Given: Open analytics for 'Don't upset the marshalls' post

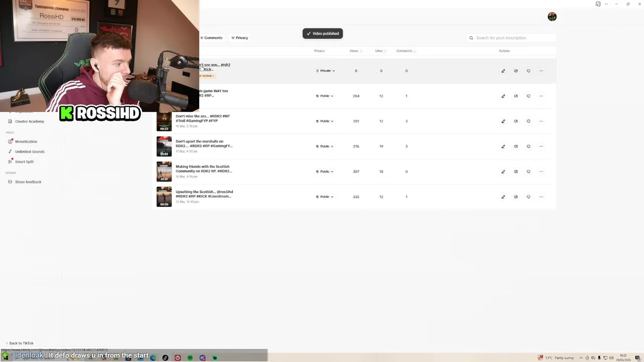Looking at the screenshot, I should (x=516, y=146).
